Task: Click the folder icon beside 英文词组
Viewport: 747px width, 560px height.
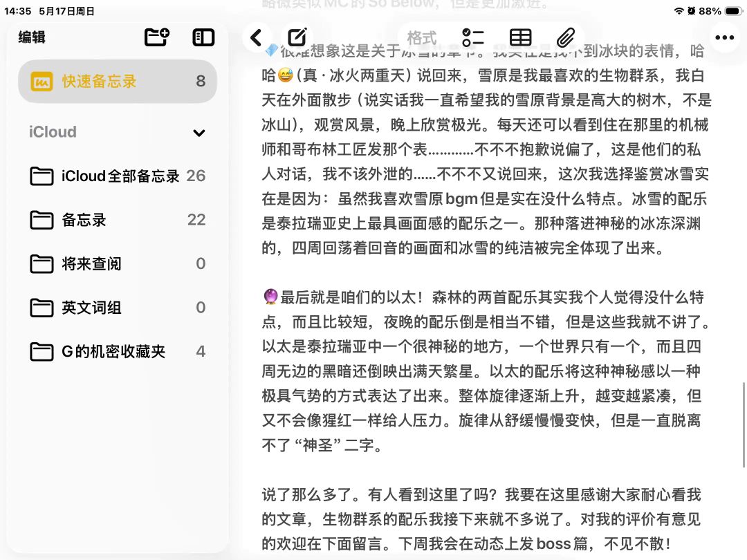Action: [x=42, y=308]
